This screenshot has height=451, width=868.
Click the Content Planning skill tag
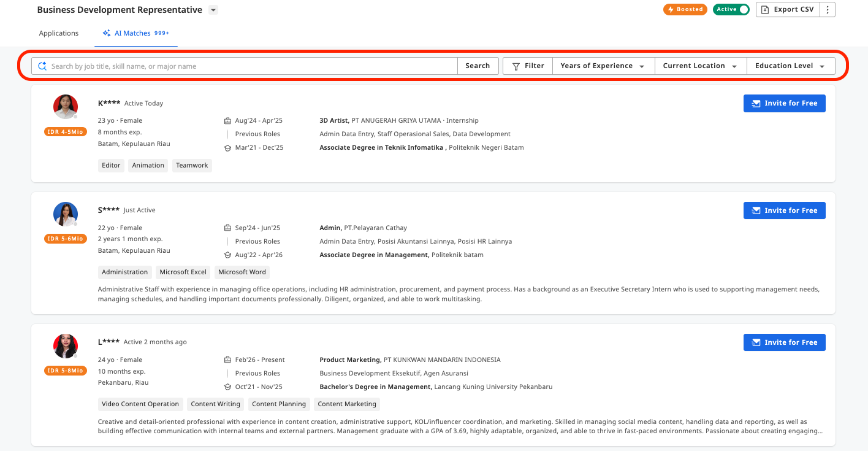point(279,404)
